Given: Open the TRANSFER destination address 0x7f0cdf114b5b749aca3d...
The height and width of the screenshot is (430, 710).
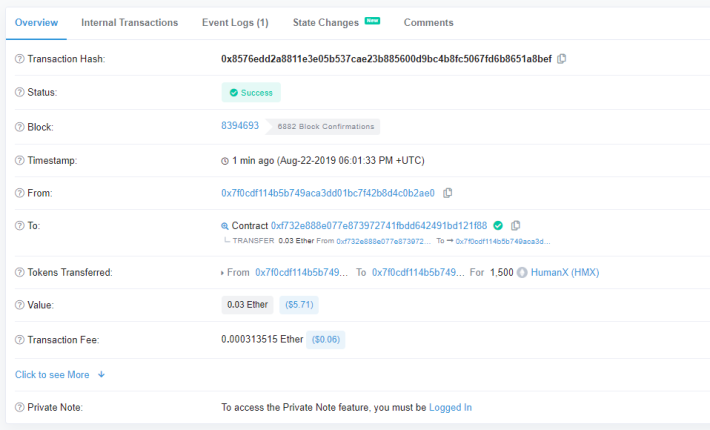Looking at the screenshot, I should pyautogui.click(x=503, y=241).
